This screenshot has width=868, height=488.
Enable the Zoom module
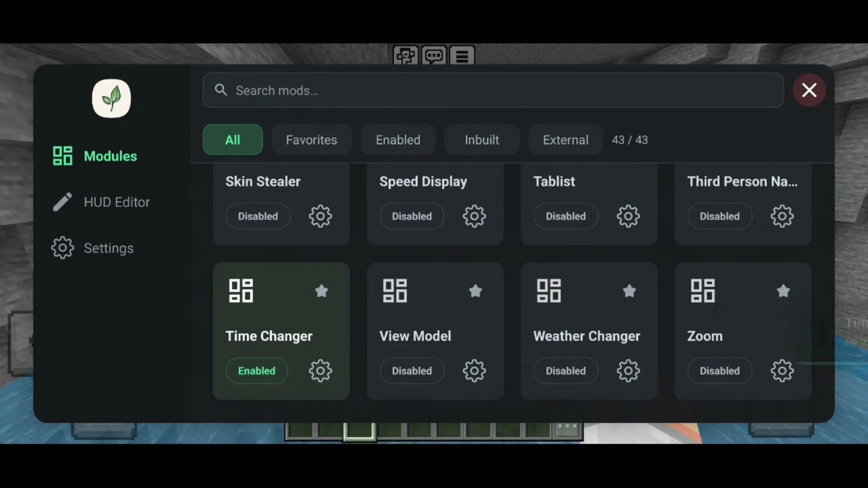[x=720, y=371]
